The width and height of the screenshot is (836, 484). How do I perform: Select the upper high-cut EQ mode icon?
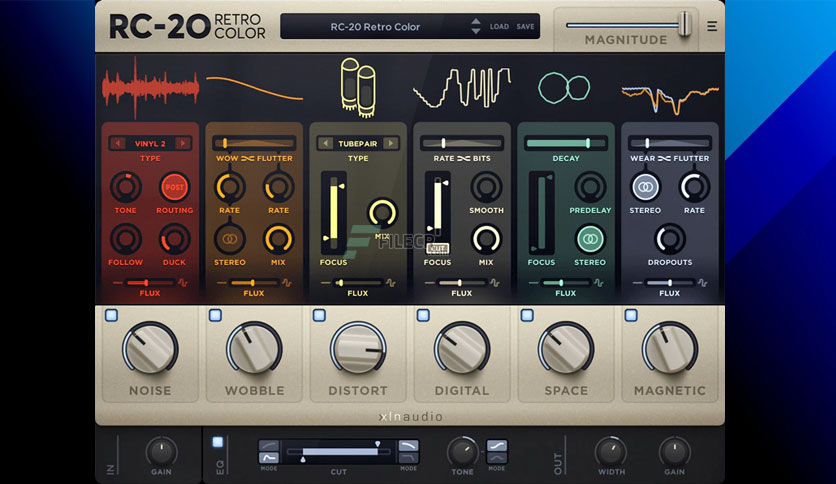click(408, 446)
